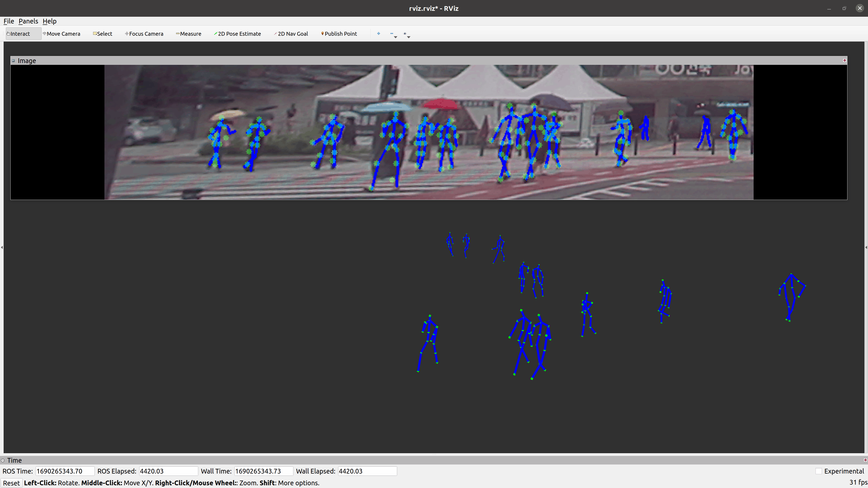Viewport: 868px width, 488px height.
Task: Enable the Focus Camera tool
Action: pyautogui.click(x=144, y=34)
